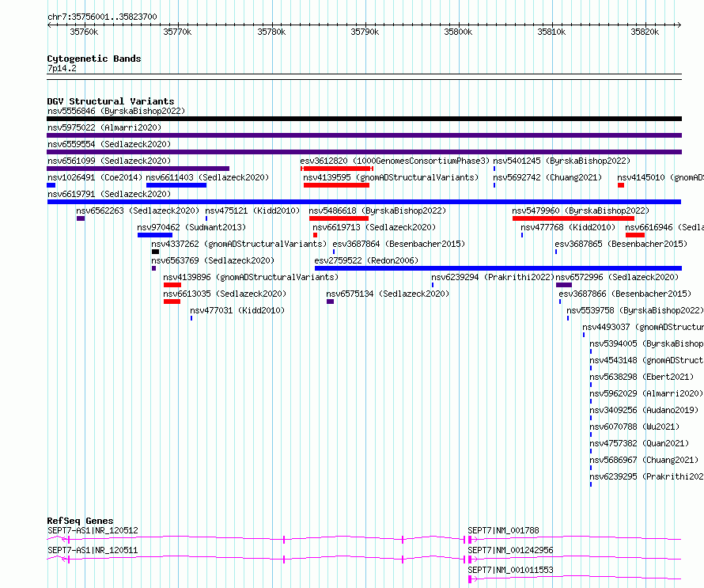Select the blue nsv970462 variant bar
This screenshot has width=704, height=588.
[x=155, y=235]
